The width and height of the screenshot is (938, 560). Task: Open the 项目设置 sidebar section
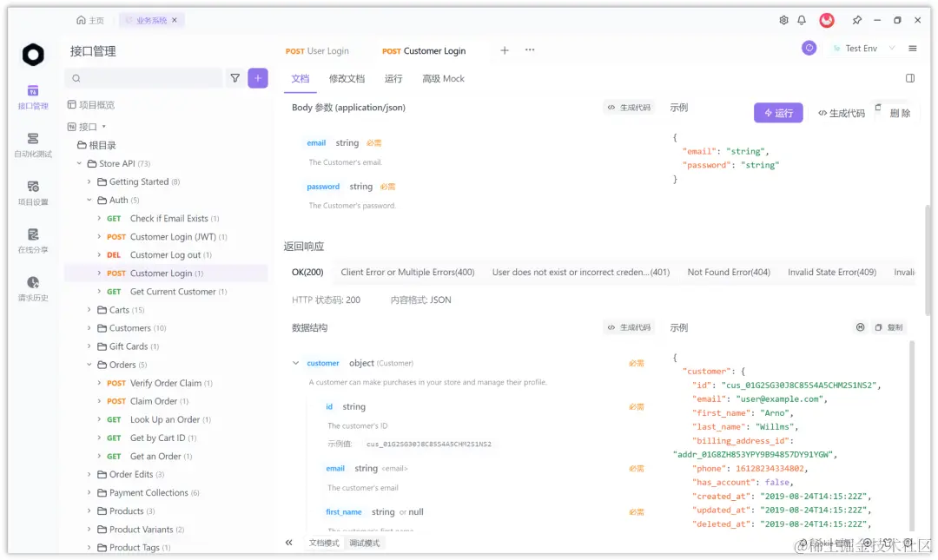(x=33, y=194)
